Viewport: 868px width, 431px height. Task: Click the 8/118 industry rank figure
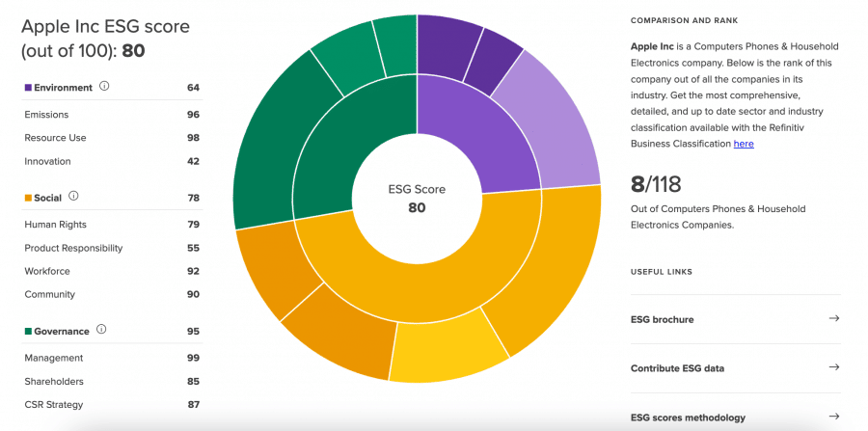tap(656, 184)
